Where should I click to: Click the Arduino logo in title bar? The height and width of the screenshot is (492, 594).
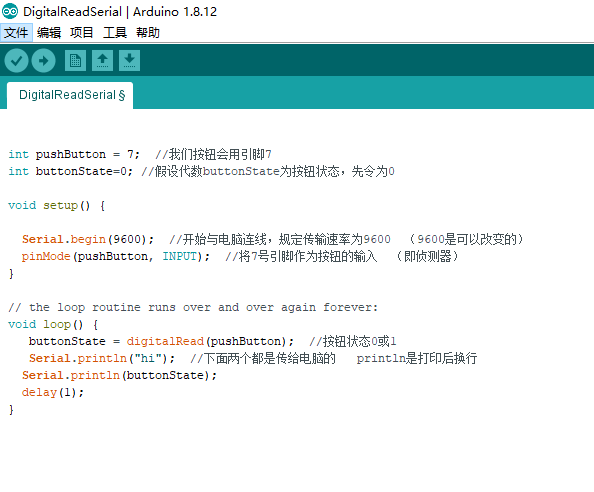(x=10, y=11)
